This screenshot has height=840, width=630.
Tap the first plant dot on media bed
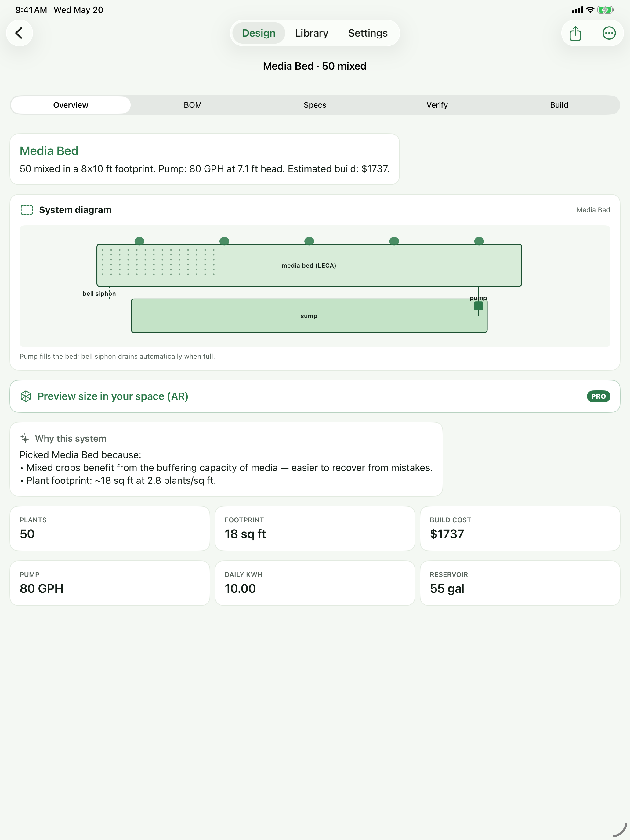coord(139,241)
